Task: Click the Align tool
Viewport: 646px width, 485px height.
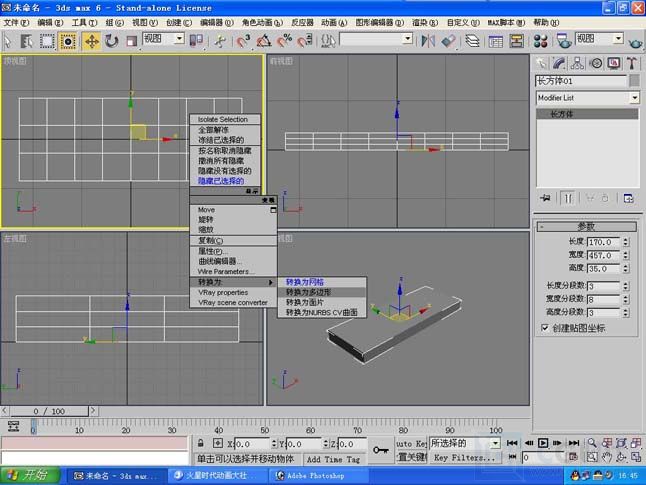Action: click(x=448, y=41)
